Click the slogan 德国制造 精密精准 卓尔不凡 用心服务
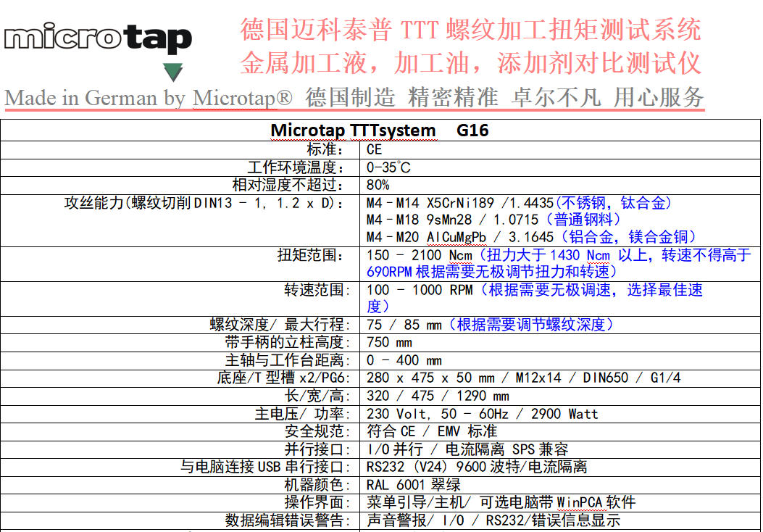Viewport: 763px width, 532px height. tap(504, 97)
